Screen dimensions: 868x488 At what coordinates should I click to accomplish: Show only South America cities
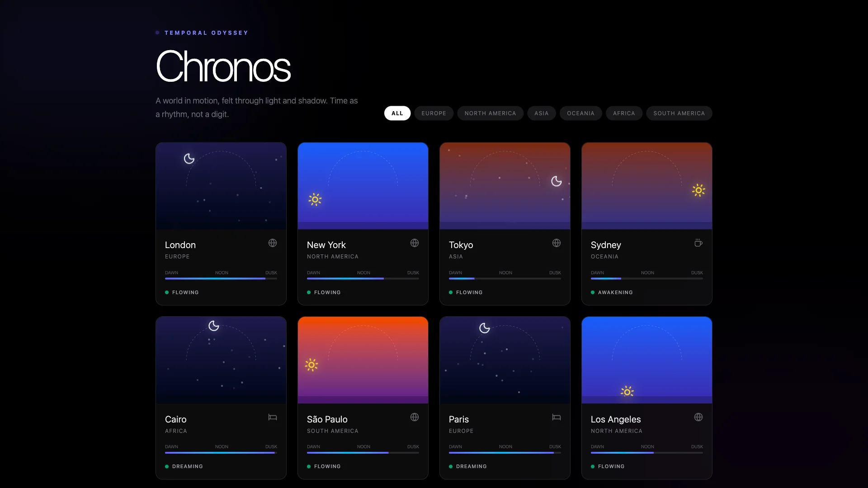[x=679, y=113]
